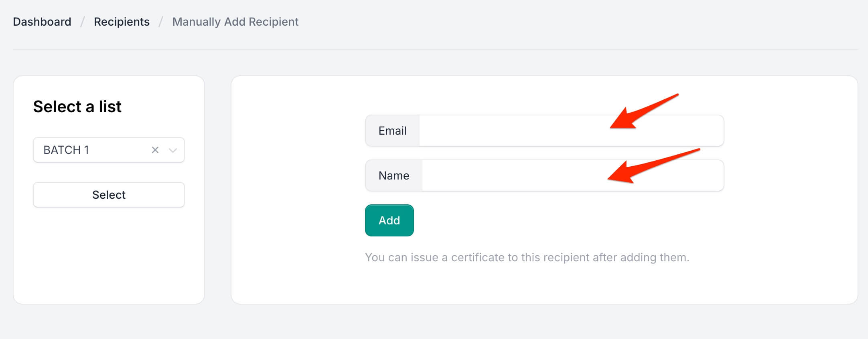Click the Select a list heading
Viewport: 868px width, 339px height.
tap(77, 106)
